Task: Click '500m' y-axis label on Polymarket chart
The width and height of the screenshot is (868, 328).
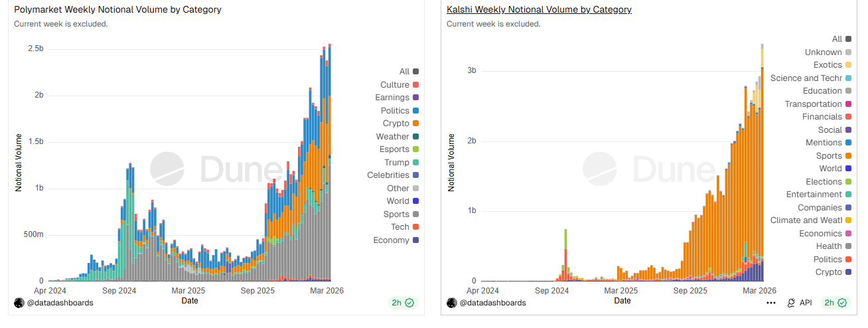Action: pyautogui.click(x=33, y=234)
